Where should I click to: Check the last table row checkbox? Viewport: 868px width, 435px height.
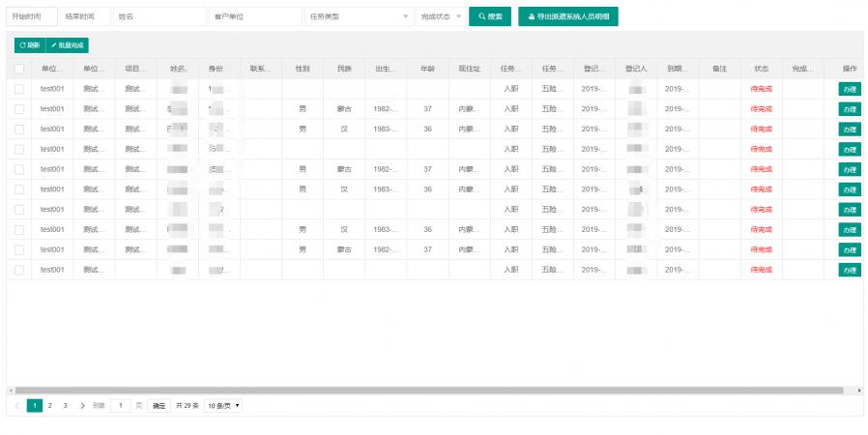[x=19, y=270]
